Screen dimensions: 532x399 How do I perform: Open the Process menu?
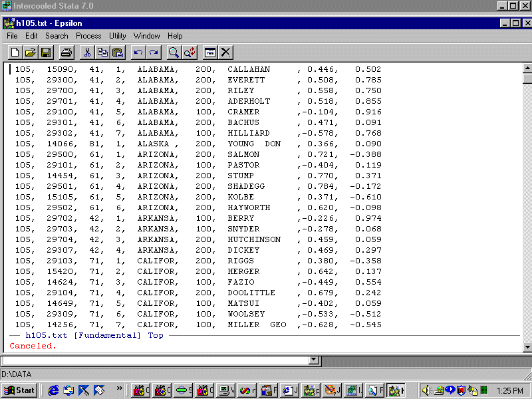(x=88, y=36)
